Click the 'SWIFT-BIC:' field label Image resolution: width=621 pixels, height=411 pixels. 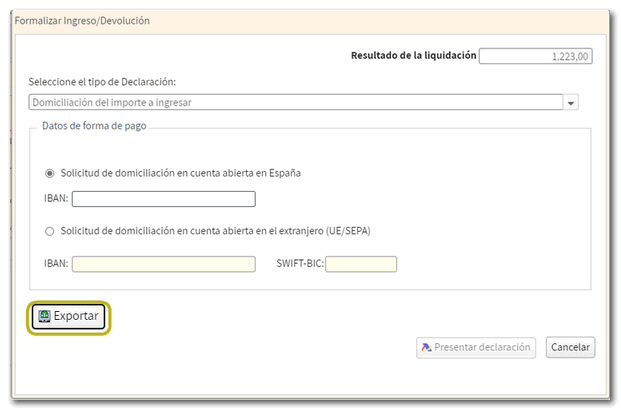(299, 264)
